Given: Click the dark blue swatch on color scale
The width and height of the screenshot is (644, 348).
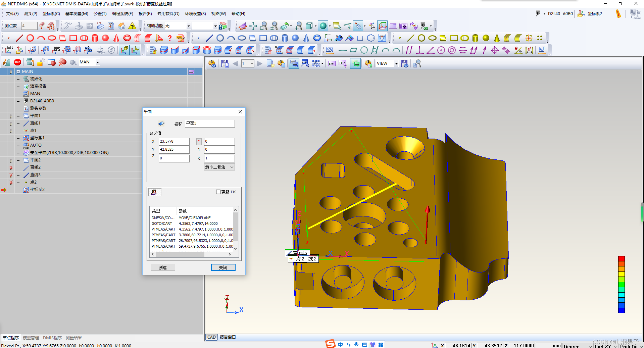Looking at the screenshot, I should pyautogui.click(x=622, y=310).
